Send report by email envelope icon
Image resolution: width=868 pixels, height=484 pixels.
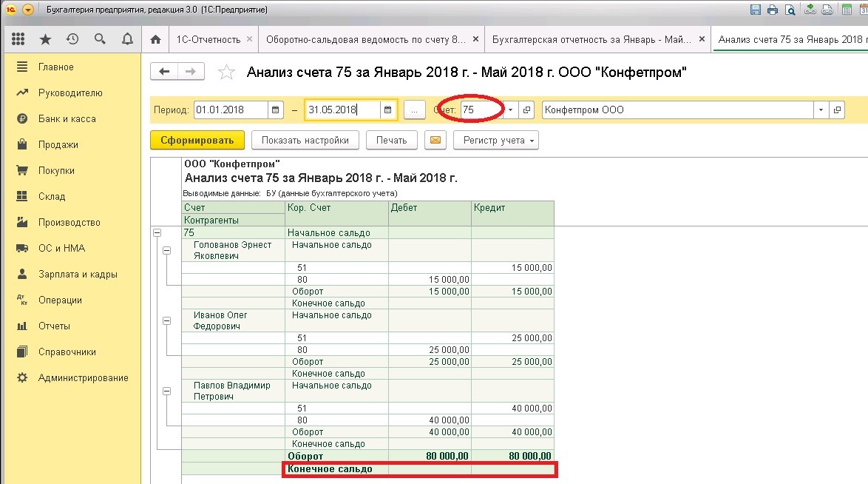point(435,141)
